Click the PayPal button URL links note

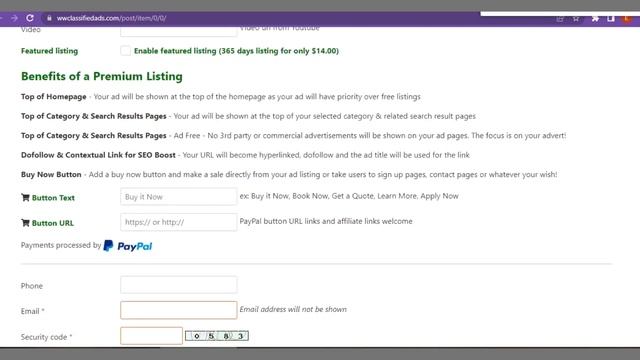point(326,221)
